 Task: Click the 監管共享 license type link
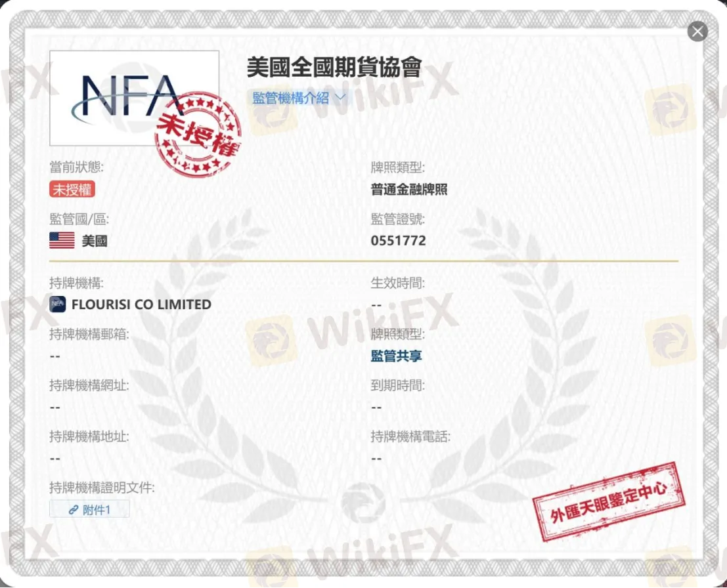(397, 356)
